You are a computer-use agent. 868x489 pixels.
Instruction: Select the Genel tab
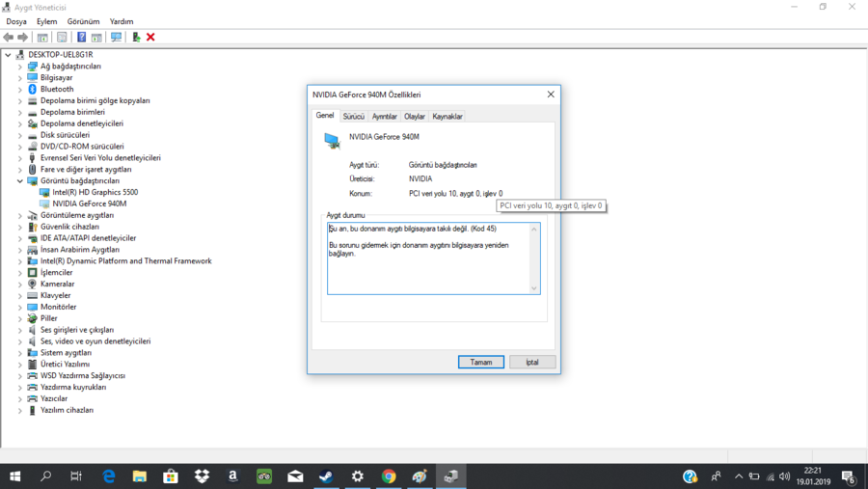point(325,115)
